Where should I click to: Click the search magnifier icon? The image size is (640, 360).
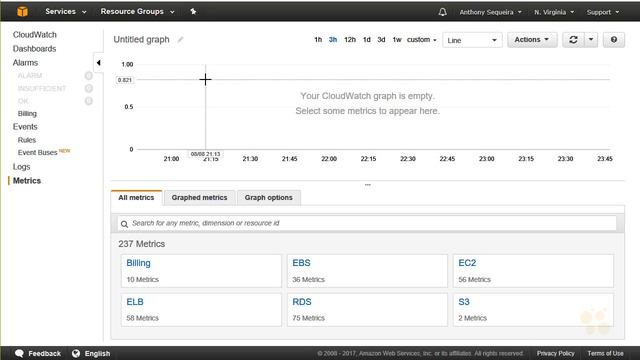click(124, 224)
